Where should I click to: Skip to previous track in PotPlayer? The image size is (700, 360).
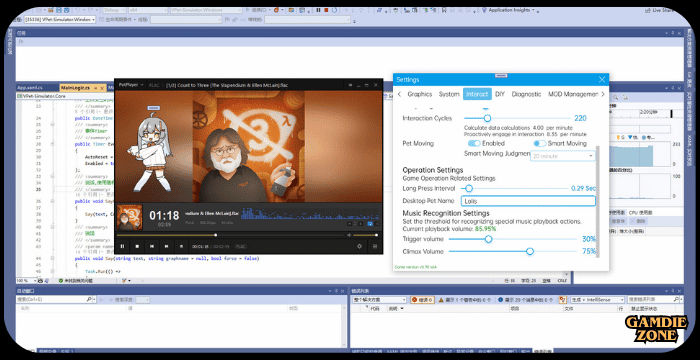point(152,246)
